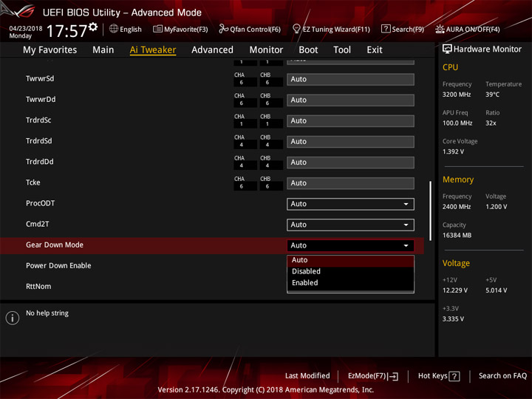
Task: Open settings gear next to the clock
Action: click(93, 27)
